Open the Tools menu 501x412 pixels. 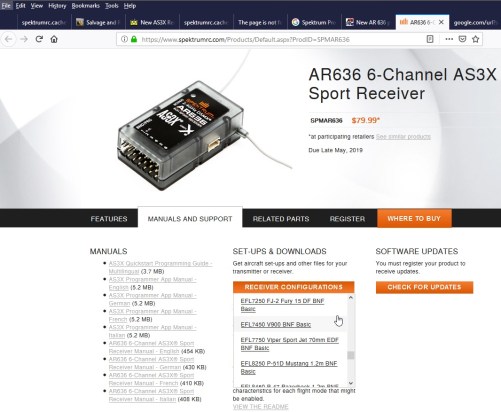112,6
